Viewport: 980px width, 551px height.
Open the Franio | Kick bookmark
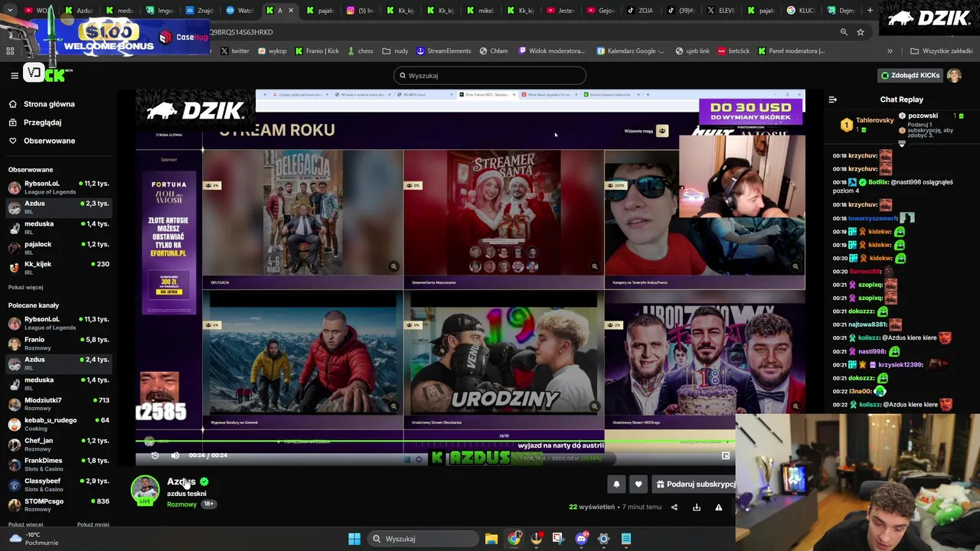pyautogui.click(x=317, y=51)
